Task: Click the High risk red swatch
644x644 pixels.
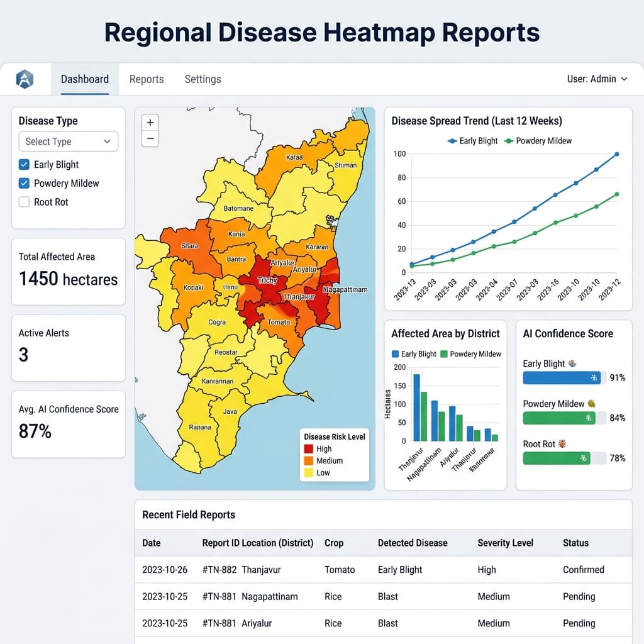Action: pyautogui.click(x=308, y=449)
